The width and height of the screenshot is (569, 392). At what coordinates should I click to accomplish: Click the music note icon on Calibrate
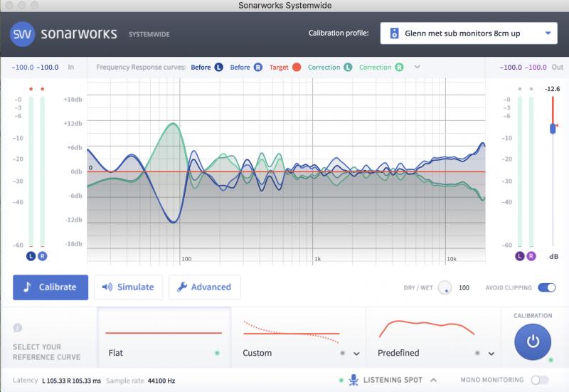pos(27,287)
